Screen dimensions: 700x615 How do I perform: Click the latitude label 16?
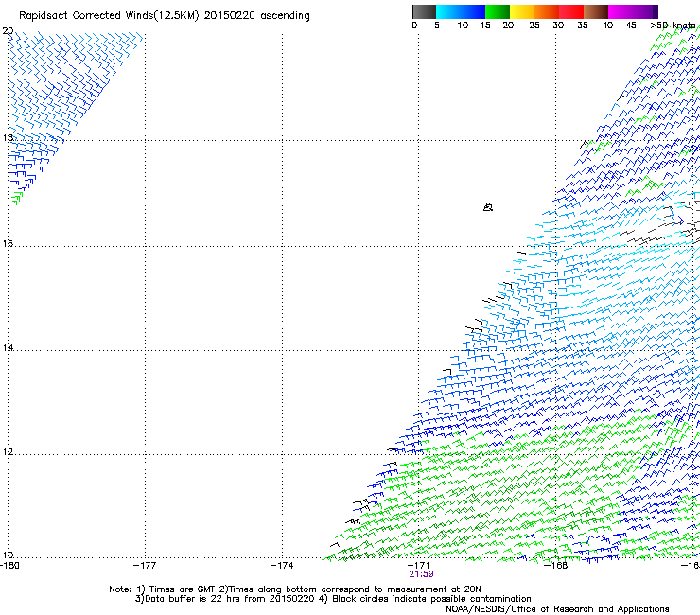point(8,243)
